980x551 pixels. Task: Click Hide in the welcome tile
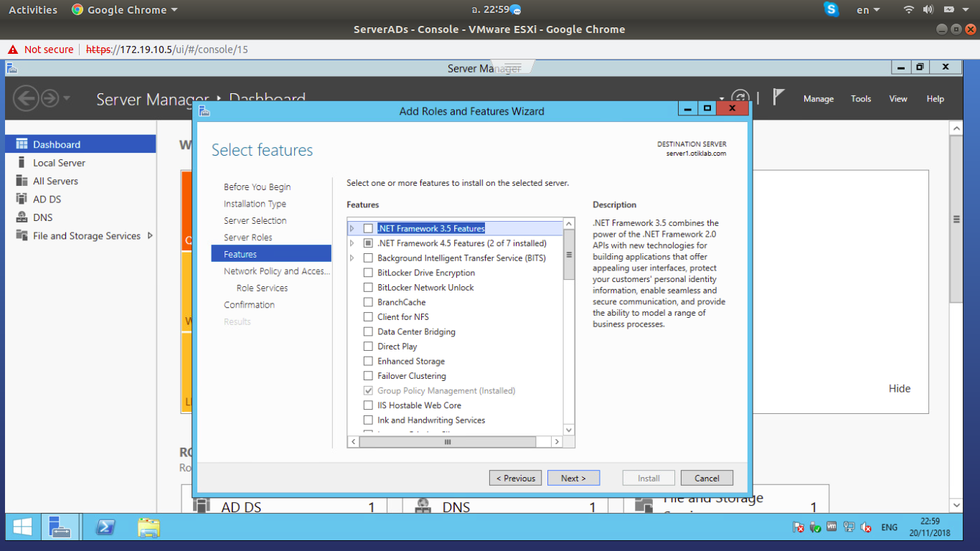[x=900, y=388]
